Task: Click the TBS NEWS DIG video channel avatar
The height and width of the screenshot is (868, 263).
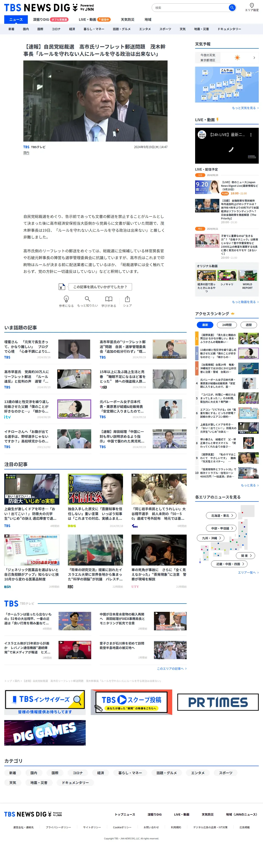Action: (x=202, y=135)
